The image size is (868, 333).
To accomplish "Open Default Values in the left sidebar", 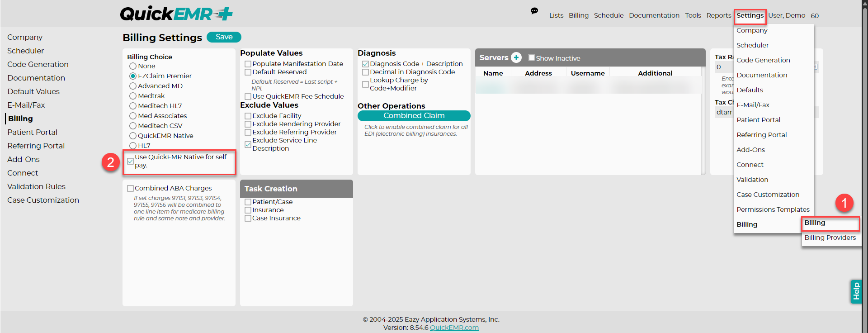I will tap(33, 91).
